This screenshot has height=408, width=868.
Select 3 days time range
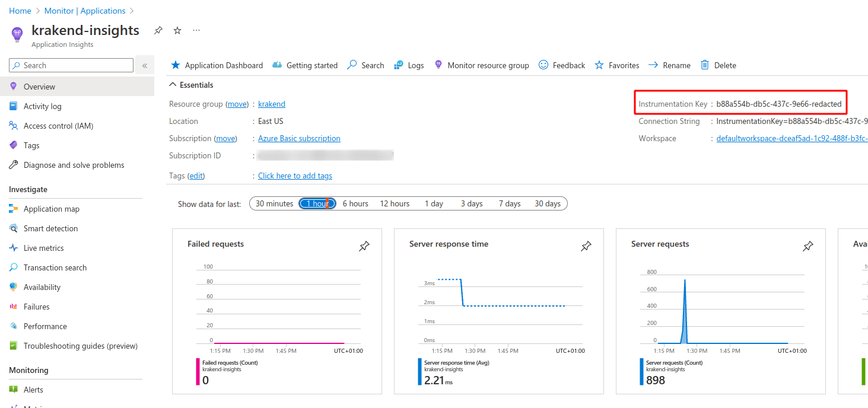tap(472, 203)
